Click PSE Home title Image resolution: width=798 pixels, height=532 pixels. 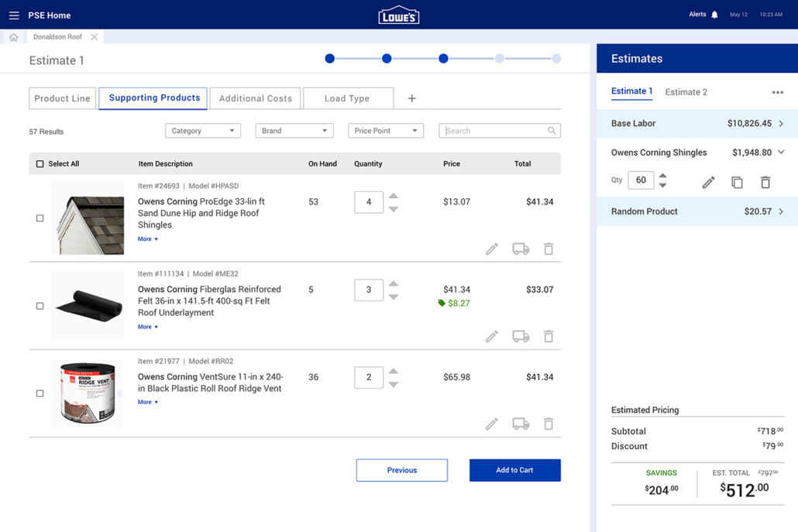pyautogui.click(x=50, y=15)
